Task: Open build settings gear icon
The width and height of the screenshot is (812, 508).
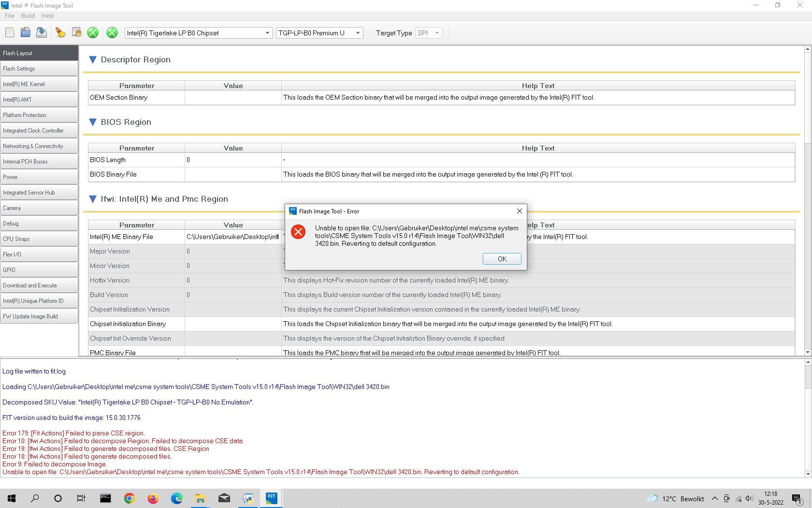Action: click(x=76, y=33)
